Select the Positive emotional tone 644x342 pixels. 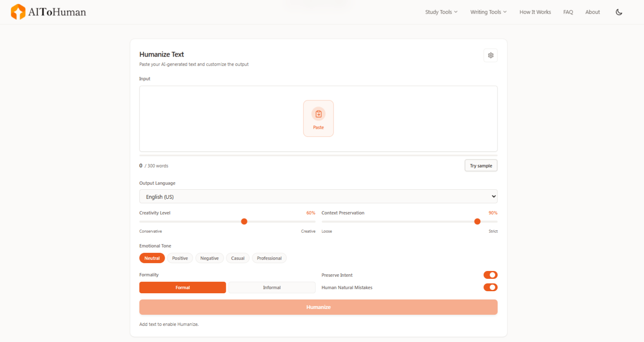tap(180, 258)
